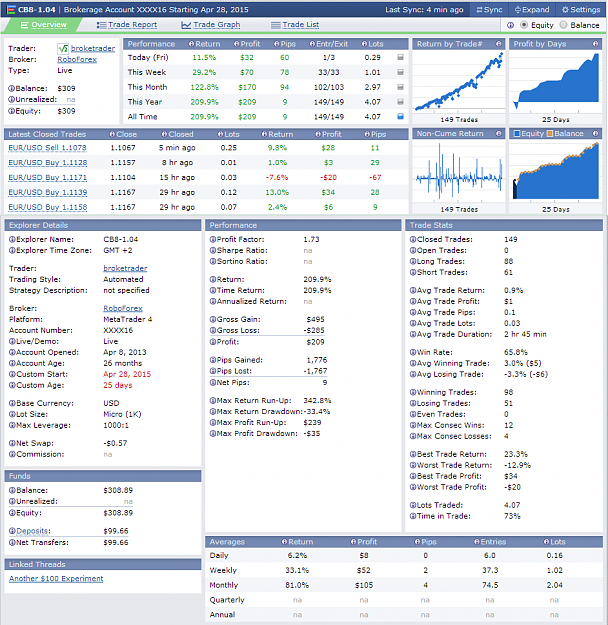This screenshot has height=625, width=608.
Task: Click info icon next to Win Rate label
Action: point(413,352)
